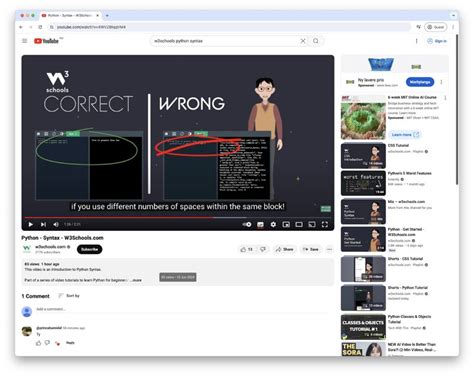The image size is (474, 376).
Task: Open Python's 5 Worst Features video
Action: (363, 183)
